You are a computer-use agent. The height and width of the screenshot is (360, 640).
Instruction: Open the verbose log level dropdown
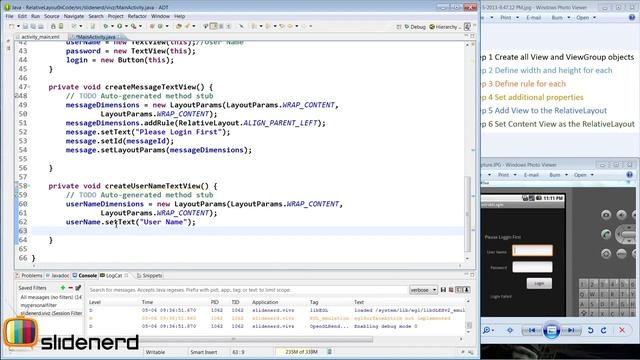(423, 290)
